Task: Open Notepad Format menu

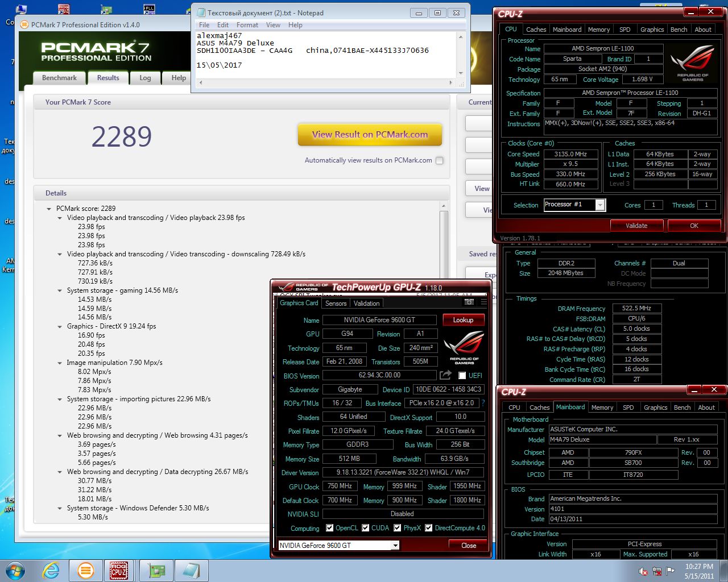Action: coord(247,25)
